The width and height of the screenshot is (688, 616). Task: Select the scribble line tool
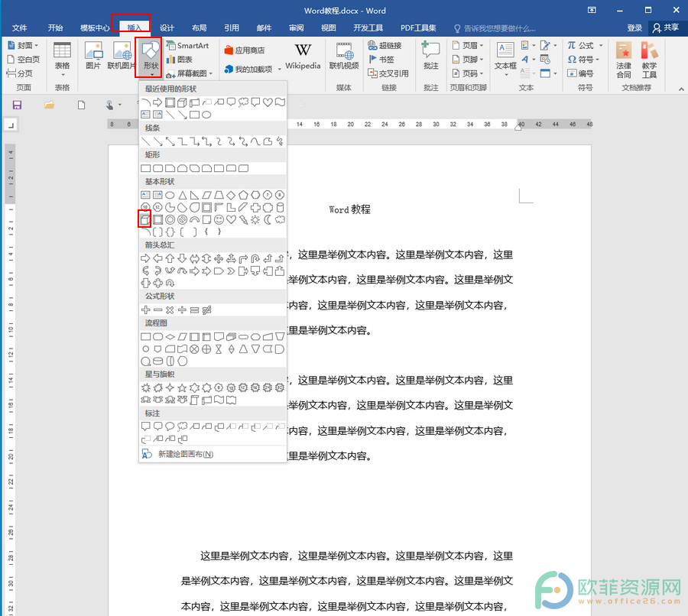[x=280, y=141]
